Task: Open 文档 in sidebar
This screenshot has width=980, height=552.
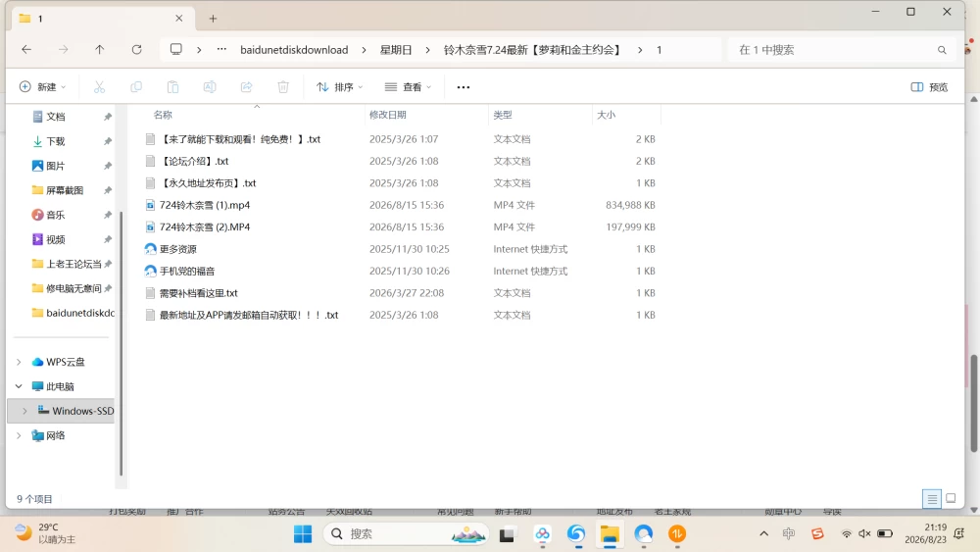Action: coord(56,117)
